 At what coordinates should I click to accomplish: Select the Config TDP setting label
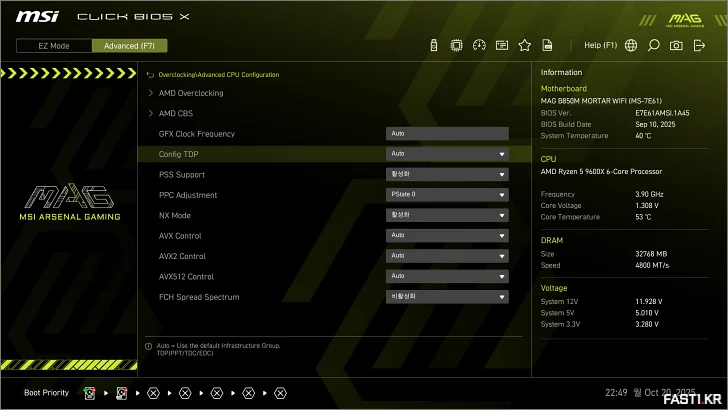(x=178, y=154)
